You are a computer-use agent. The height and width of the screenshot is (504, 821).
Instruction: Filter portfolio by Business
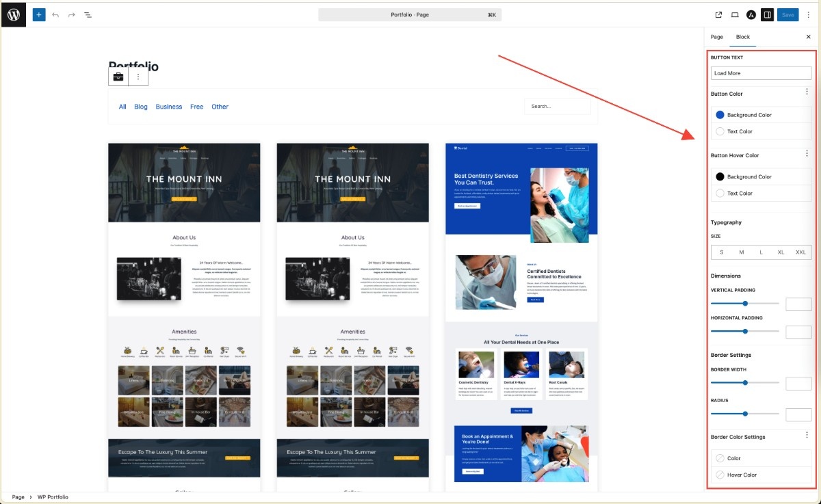(x=169, y=107)
